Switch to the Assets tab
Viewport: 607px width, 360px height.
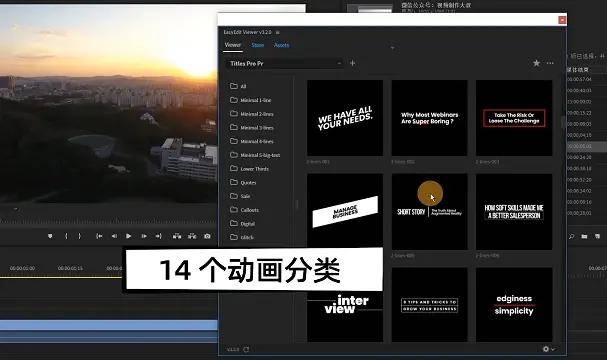(281, 45)
